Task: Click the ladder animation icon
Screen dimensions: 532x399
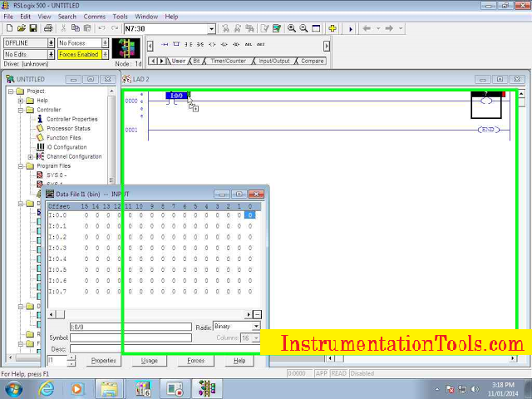Action: click(126, 48)
